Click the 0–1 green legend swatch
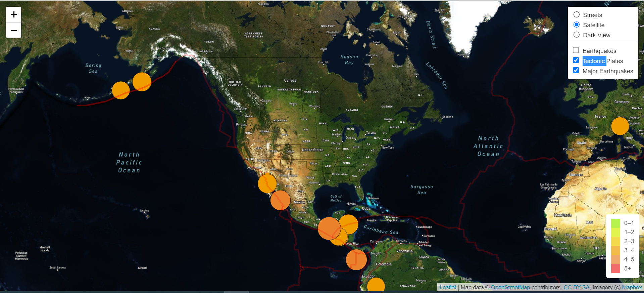The width and height of the screenshot is (644, 293). click(615, 223)
